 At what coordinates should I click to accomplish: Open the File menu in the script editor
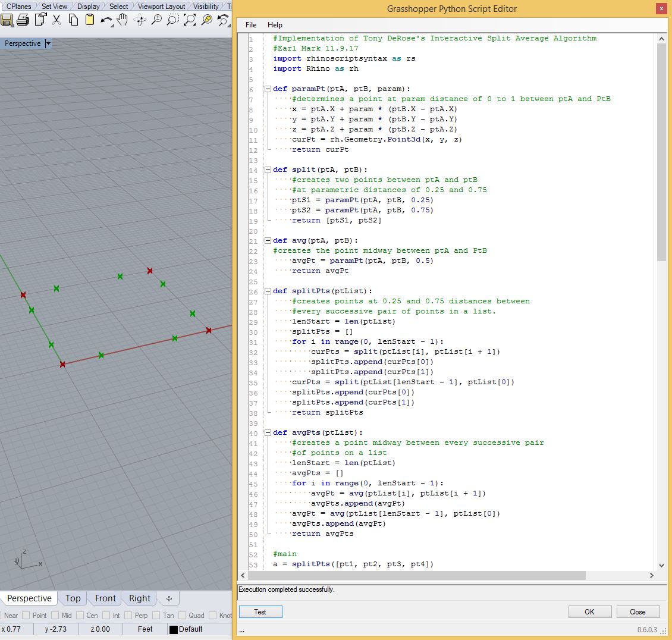pos(251,25)
